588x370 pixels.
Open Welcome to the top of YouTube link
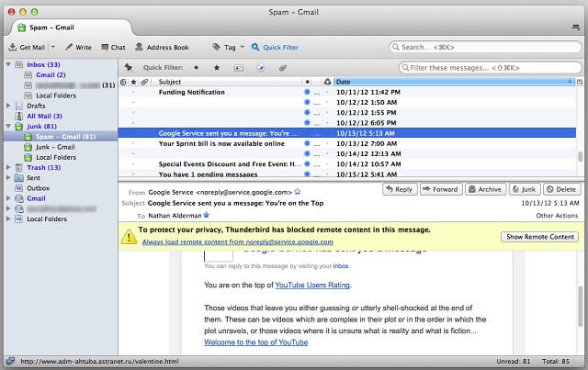pyautogui.click(x=256, y=342)
